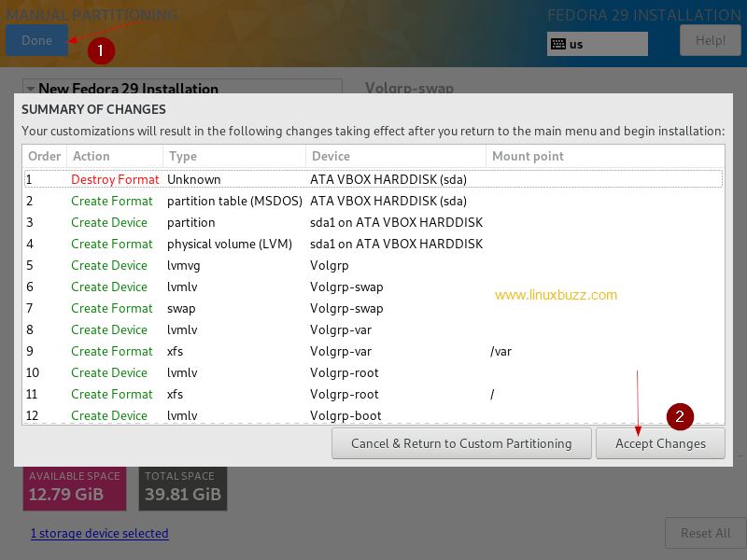Select the physical volume (LVM) row
The height and width of the screenshot is (560, 747).
373,244
